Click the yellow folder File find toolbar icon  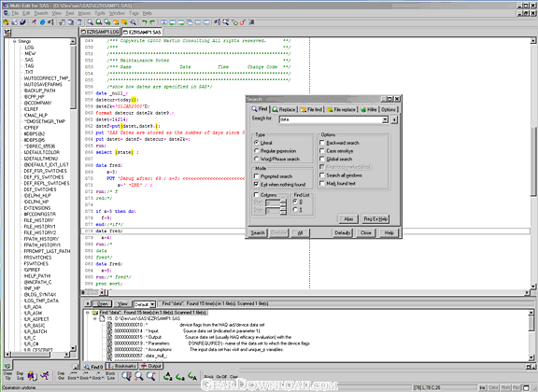116,22
